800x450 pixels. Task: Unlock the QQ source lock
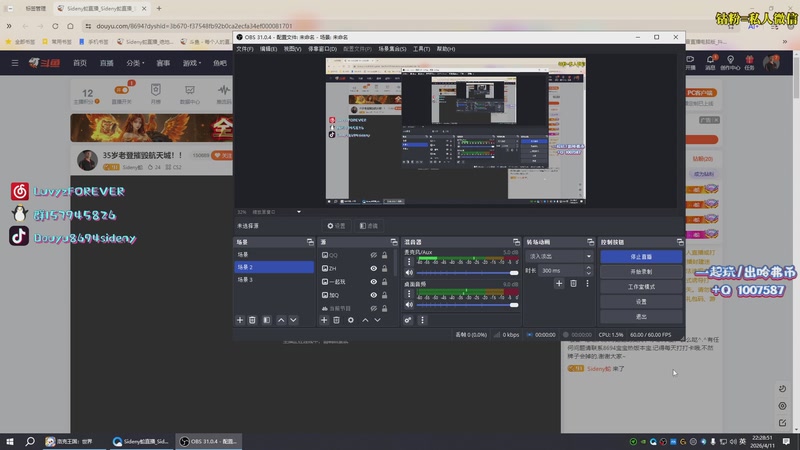click(x=385, y=255)
